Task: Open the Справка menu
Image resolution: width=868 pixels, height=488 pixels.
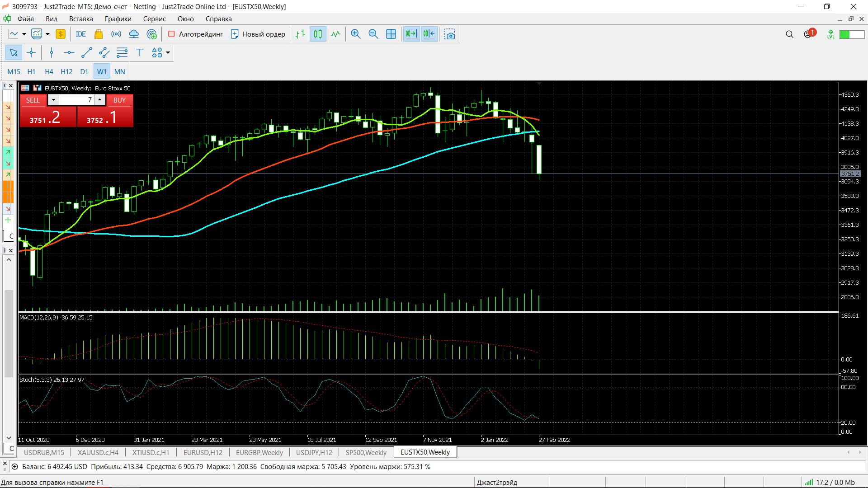Action: tap(218, 19)
